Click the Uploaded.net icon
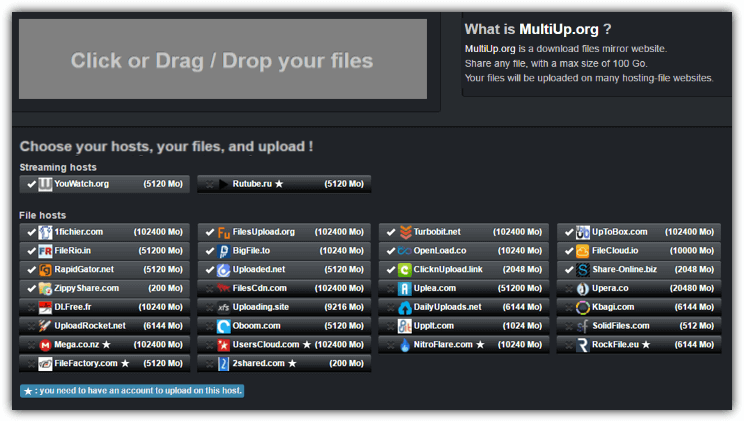 point(223,270)
